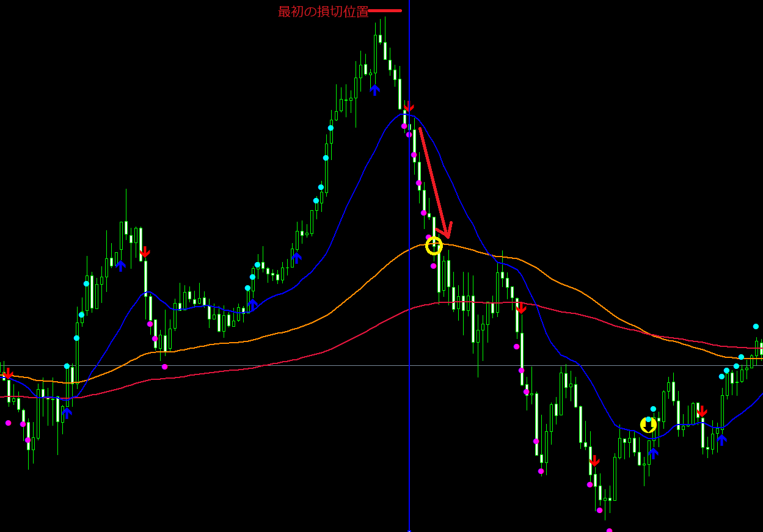Click the yellow circle containing a down arrow
Image resolution: width=763 pixels, height=532 pixels.
tap(648, 425)
